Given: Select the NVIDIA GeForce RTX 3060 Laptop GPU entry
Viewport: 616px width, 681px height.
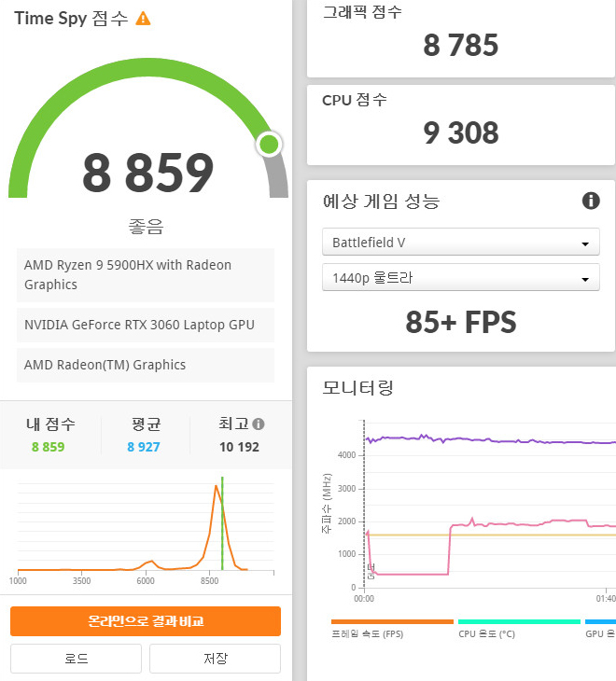Looking at the screenshot, I should coord(146,325).
